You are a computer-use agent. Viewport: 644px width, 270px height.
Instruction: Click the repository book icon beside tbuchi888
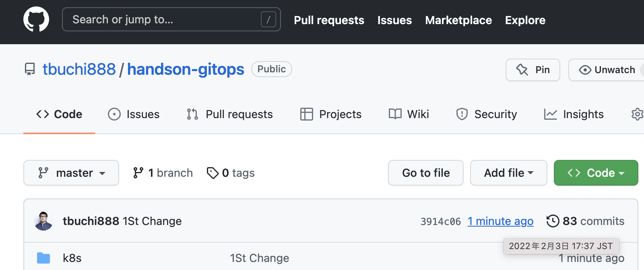click(x=30, y=69)
